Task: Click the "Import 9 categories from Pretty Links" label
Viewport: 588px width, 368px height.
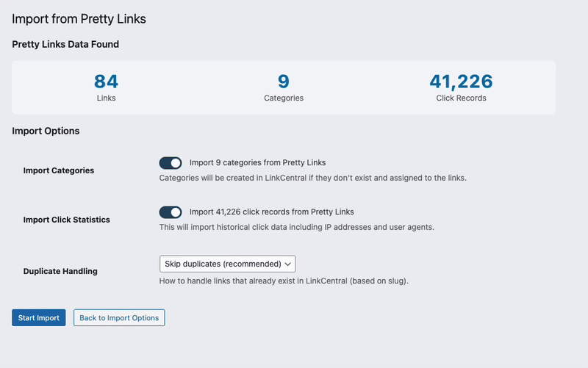Action: coord(257,162)
